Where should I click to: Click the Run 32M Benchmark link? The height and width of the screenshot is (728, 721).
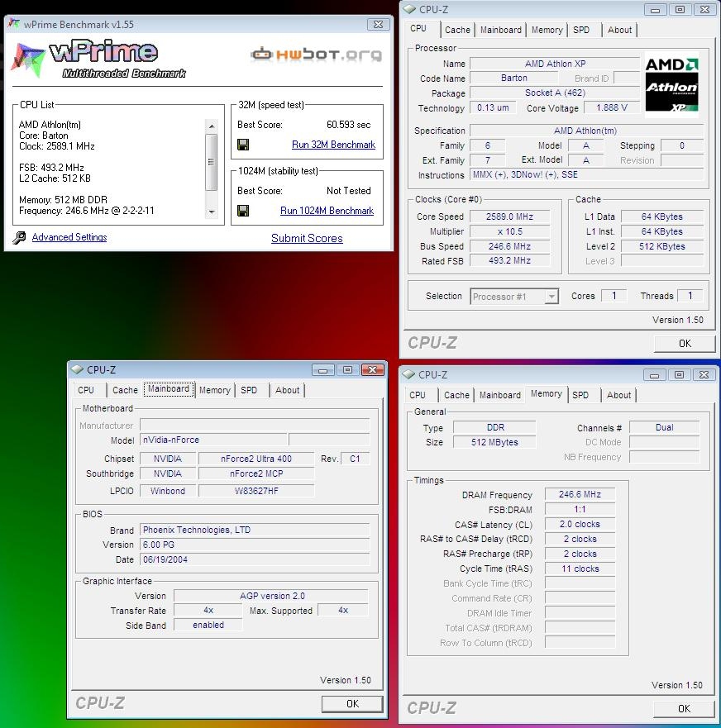[333, 145]
